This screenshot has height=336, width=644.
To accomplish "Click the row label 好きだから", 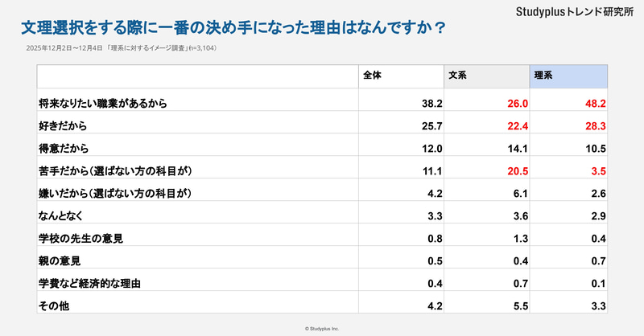I will click(x=63, y=126).
